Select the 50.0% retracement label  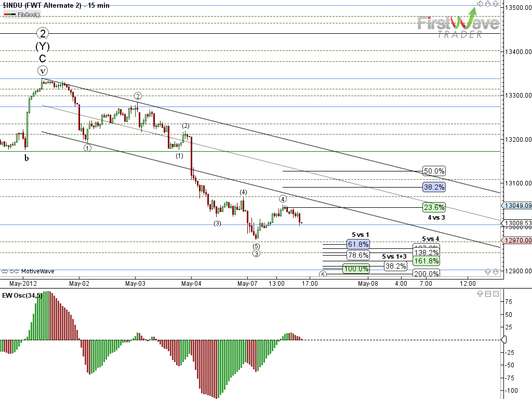tap(434, 171)
